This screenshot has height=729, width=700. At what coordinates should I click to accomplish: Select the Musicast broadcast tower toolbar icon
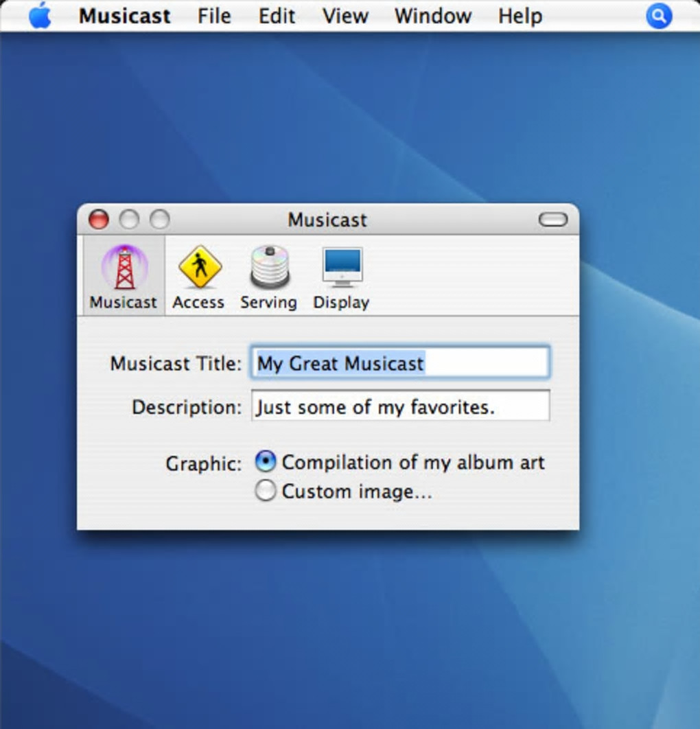pyautogui.click(x=124, y=276)
